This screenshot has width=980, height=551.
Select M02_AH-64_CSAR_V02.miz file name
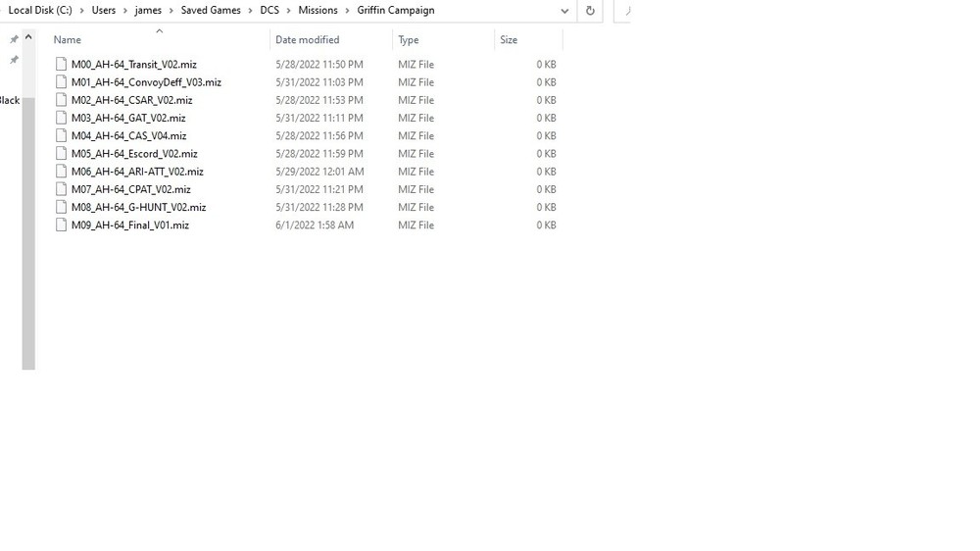[132, 99]
